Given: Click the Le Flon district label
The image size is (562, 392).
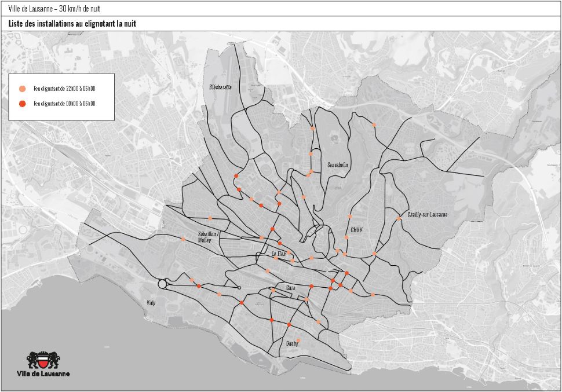Looking at the screenshot, I should 279,254.
